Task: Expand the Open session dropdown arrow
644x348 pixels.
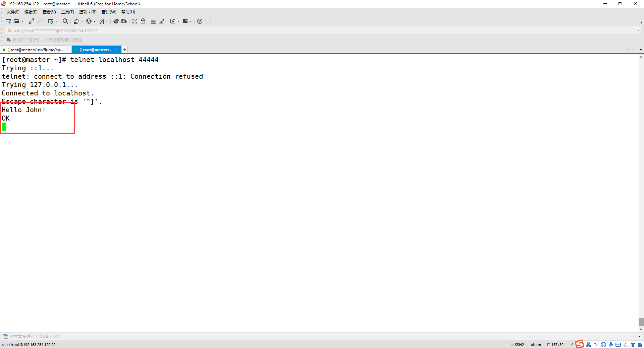Action: (22, 21)
